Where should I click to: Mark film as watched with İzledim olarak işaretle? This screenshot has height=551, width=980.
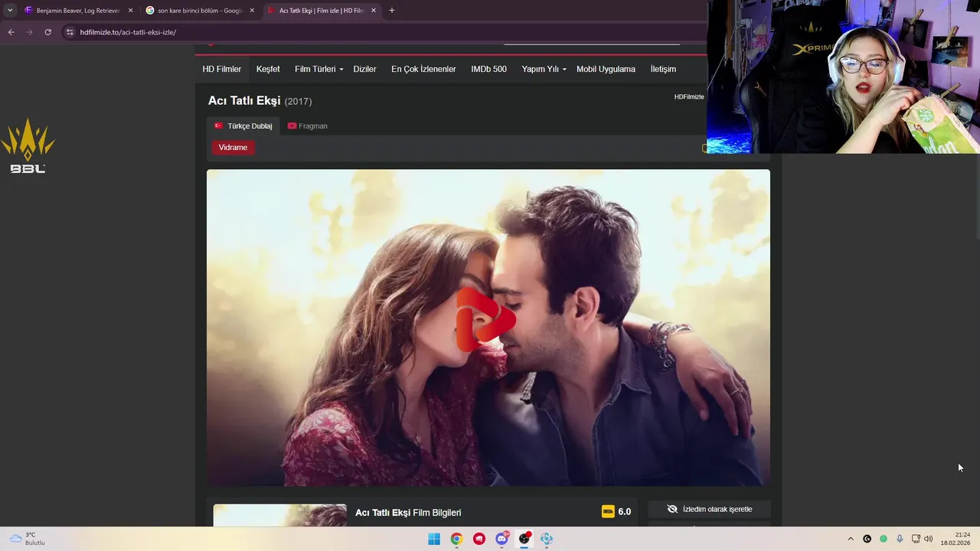709,509
